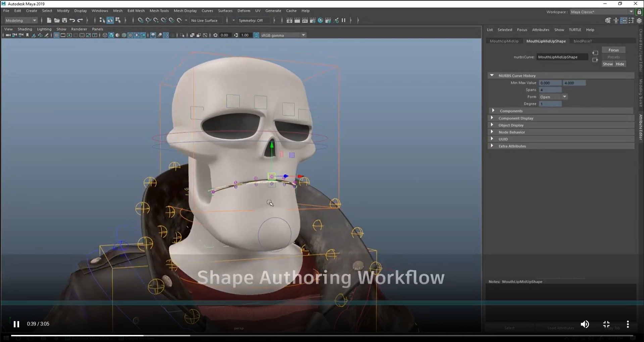The width and height of the screenshot is (644, 342).
Task: Enable the Snap to points magnet icon
Action: (156, 20)
